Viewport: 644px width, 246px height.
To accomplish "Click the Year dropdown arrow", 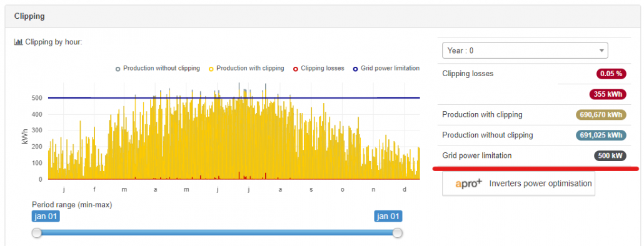I will (x=601, y=51).
